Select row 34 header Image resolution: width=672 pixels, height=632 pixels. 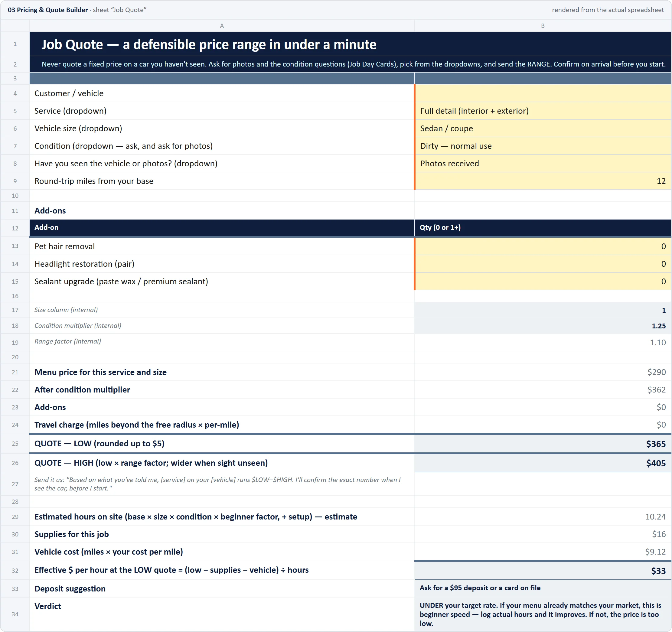(x=15, y=614)
